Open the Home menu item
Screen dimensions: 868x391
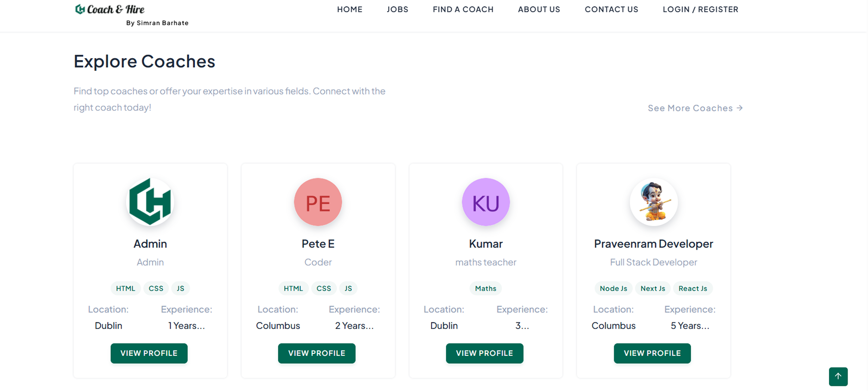(350, 9)
